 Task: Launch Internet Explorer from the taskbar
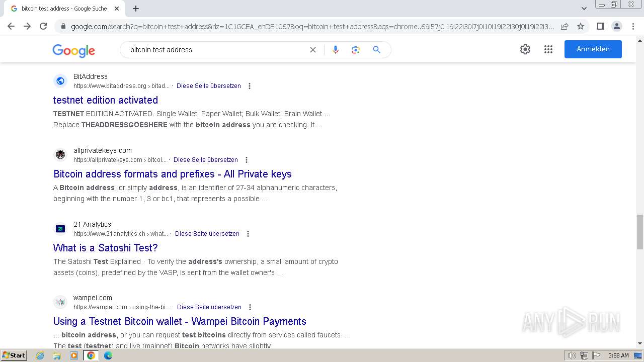tap(40, 355)
